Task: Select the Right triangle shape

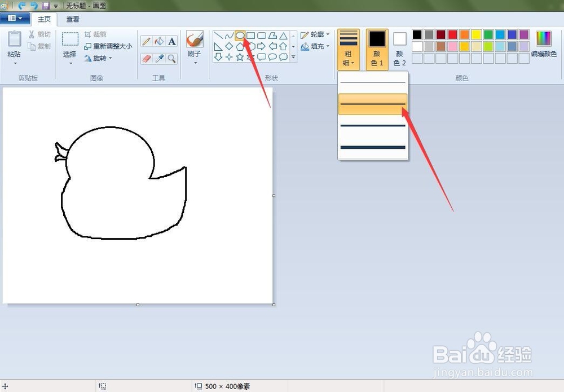Action: pyautogui.click(x=218, y=46)
